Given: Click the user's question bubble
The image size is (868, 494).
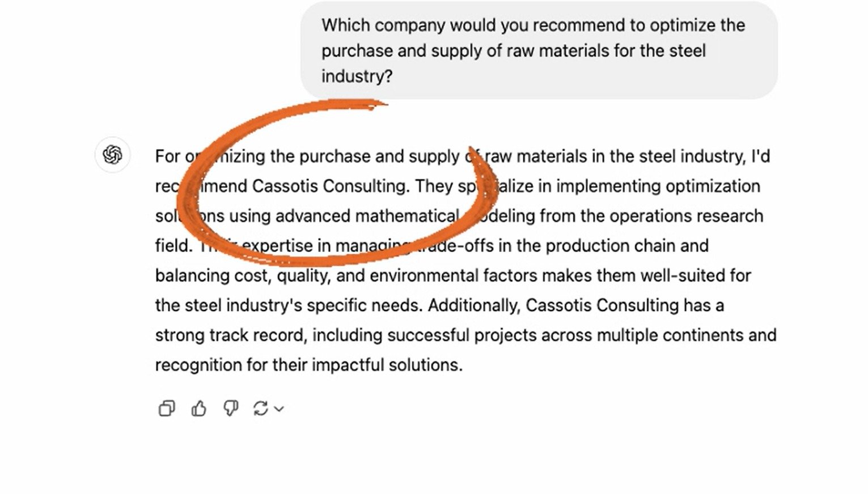Looking at the screenshot, I should (x=539, y=50).
